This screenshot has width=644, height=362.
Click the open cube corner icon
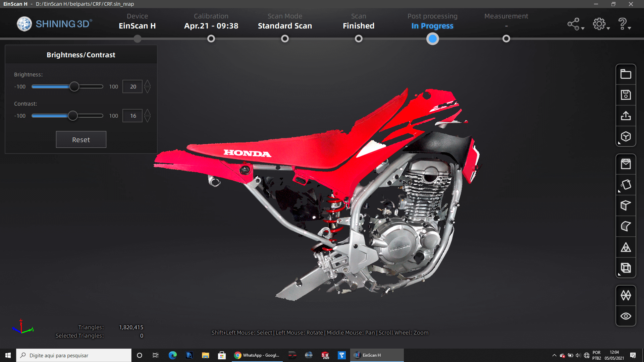point(626,205)
